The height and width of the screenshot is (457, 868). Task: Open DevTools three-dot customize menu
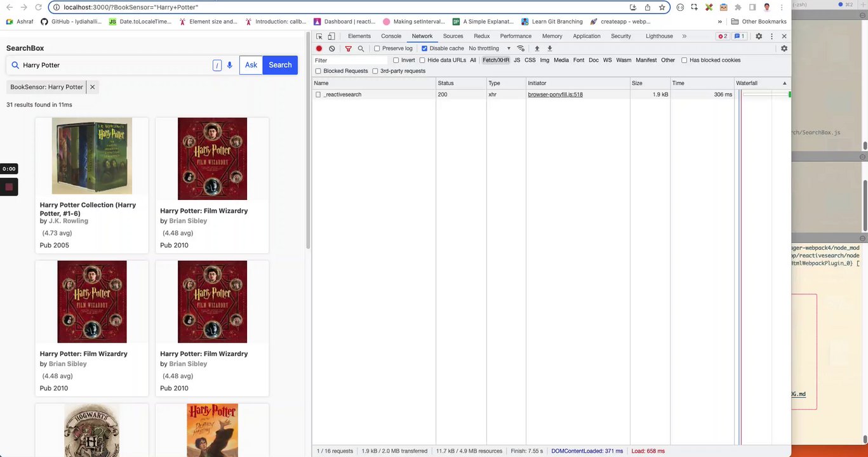[x=771, y=36]
